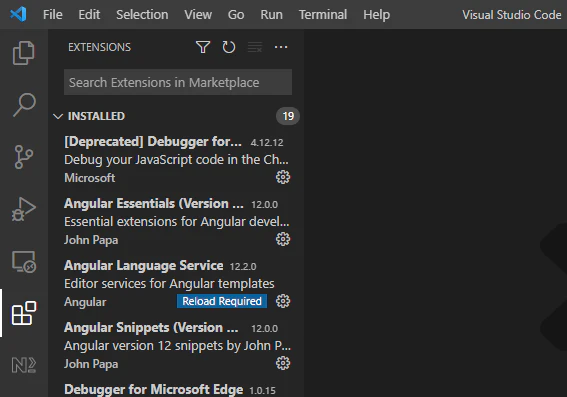Open Views and More Actions ellipsis
Viewport: 567px width, 397px height.
(x=281, y=47)
